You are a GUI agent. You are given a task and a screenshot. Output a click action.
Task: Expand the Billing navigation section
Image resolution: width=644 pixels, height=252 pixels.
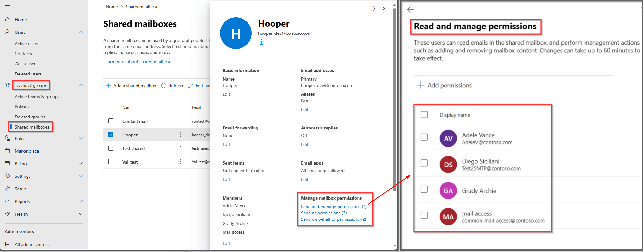(x=81, y=164)
